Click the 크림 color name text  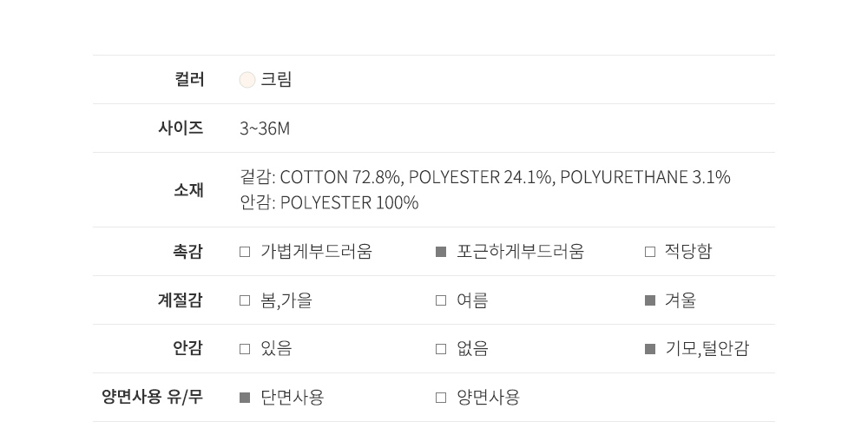277,80
